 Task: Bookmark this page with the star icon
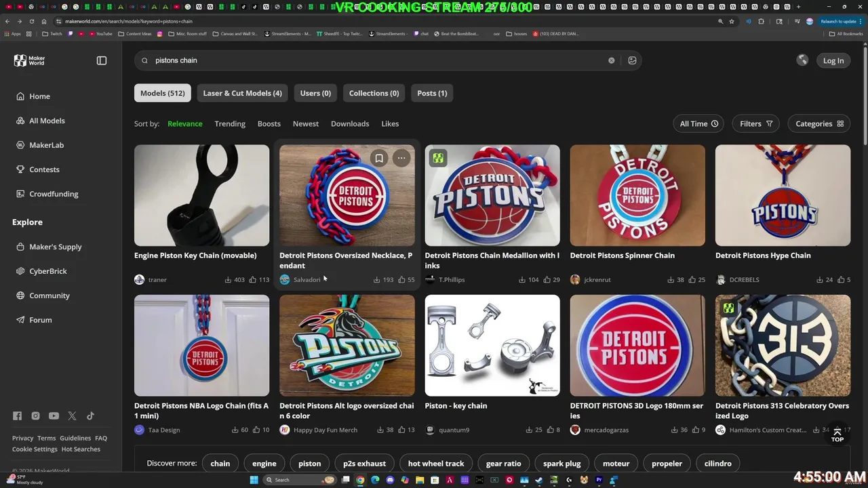732,21
